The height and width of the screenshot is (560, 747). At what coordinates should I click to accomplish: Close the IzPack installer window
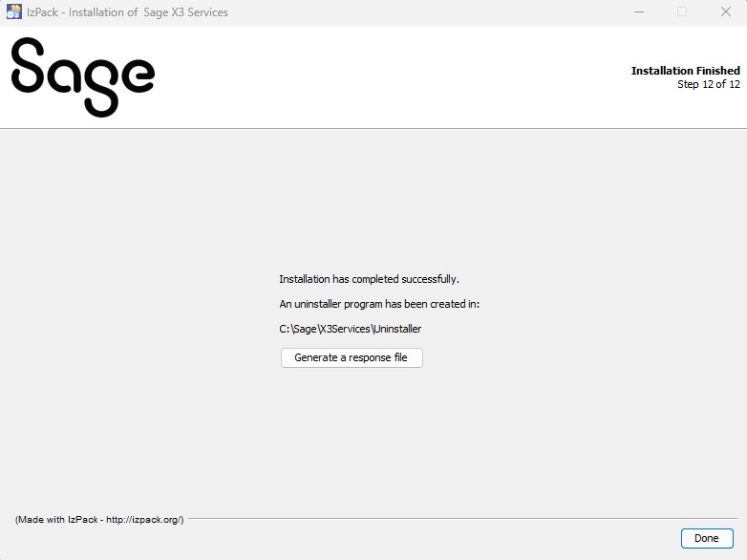[x=725, y=12]
